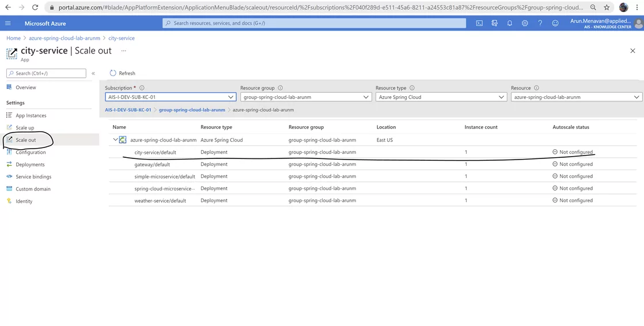The height and width of the screenshot is (326, 644).
Task: Open Scale up in the left menu
Action: click(x=25, y=128)
